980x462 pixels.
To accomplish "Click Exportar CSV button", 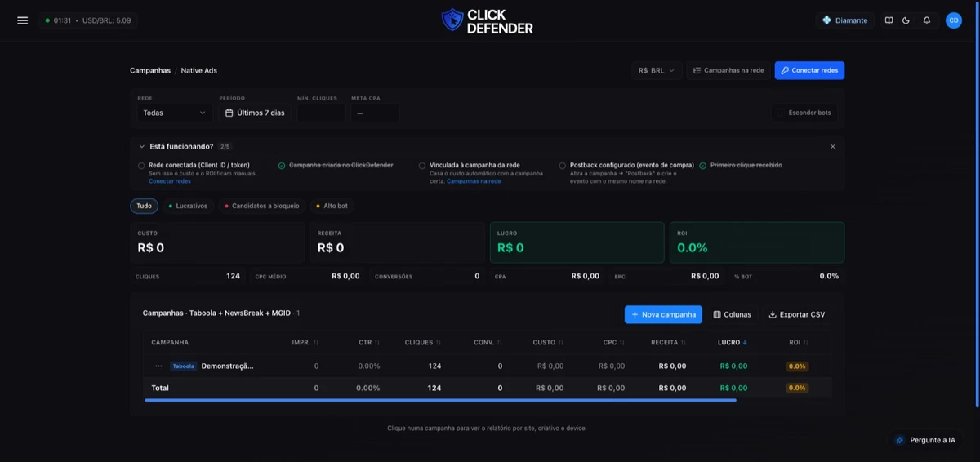I will [x=797, y=314].
